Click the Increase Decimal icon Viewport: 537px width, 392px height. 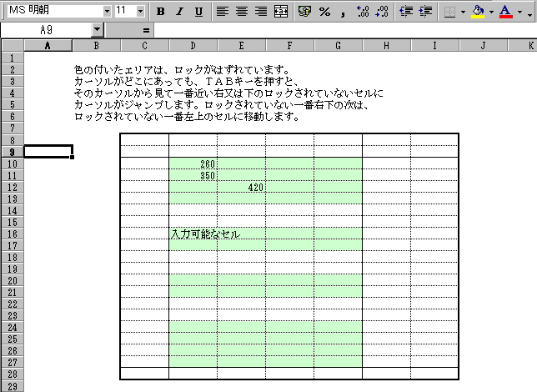(363, 12)
